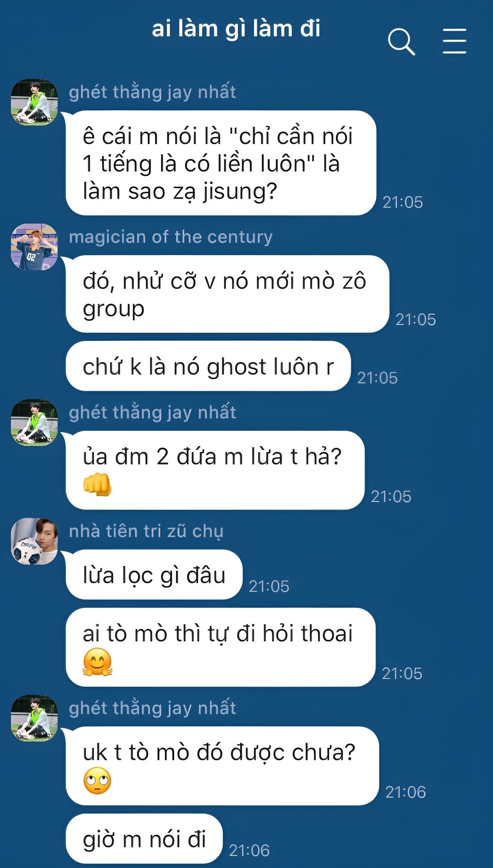This screenshot has width=493, height=868.
Task: Select message "lừa lọc gì đâu"
Action: 154,575
